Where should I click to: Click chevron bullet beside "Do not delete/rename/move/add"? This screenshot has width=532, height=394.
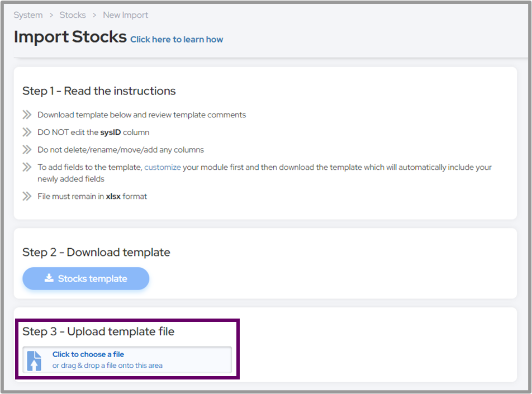27,150
